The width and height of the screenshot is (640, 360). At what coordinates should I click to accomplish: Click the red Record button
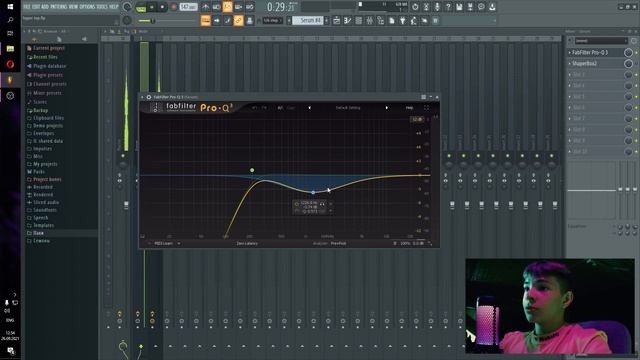click(x=173, y=7)
